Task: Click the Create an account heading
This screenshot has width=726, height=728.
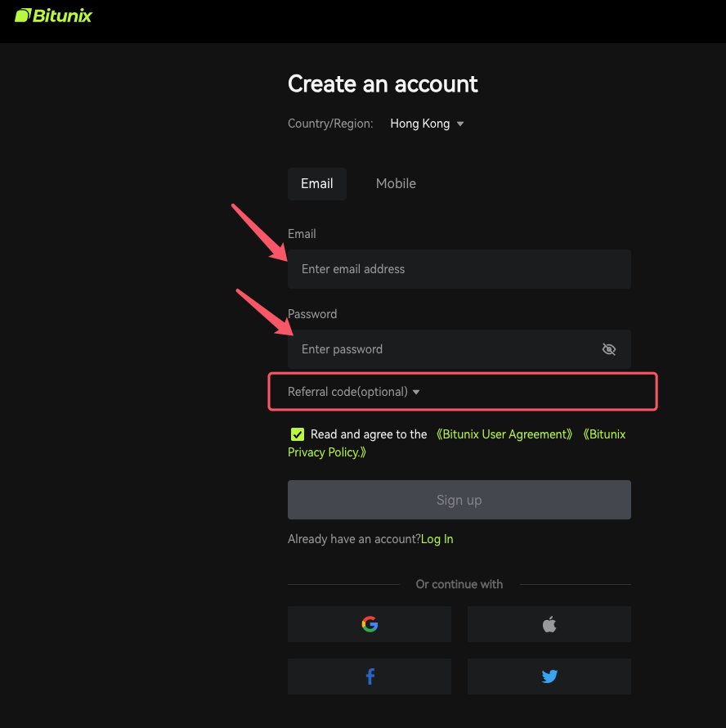Action: [383, 84]
